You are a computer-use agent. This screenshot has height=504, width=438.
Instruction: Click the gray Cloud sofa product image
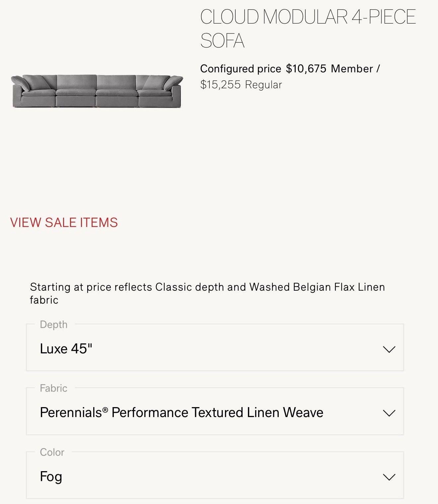pos(97,91)
